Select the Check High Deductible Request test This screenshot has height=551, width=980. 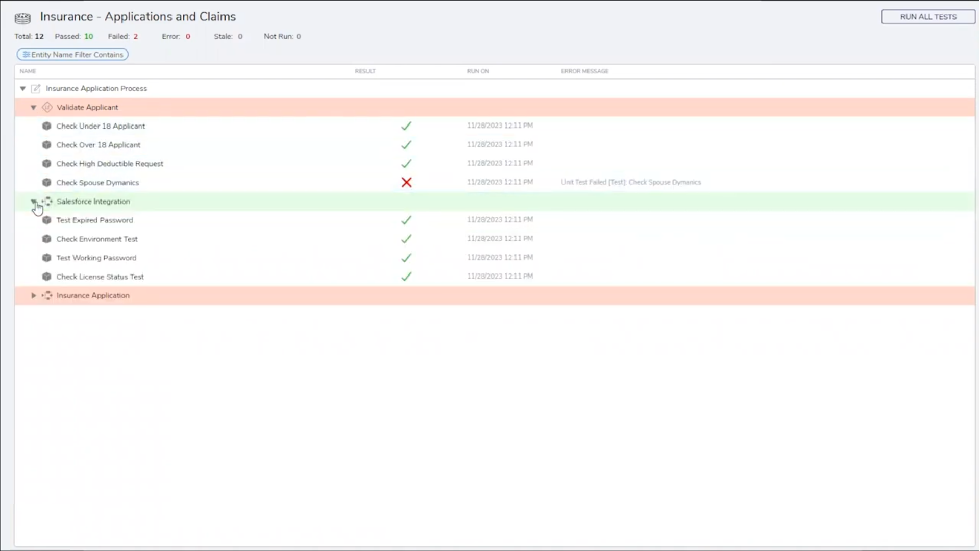pyautogui.click(x=110, y=164)
